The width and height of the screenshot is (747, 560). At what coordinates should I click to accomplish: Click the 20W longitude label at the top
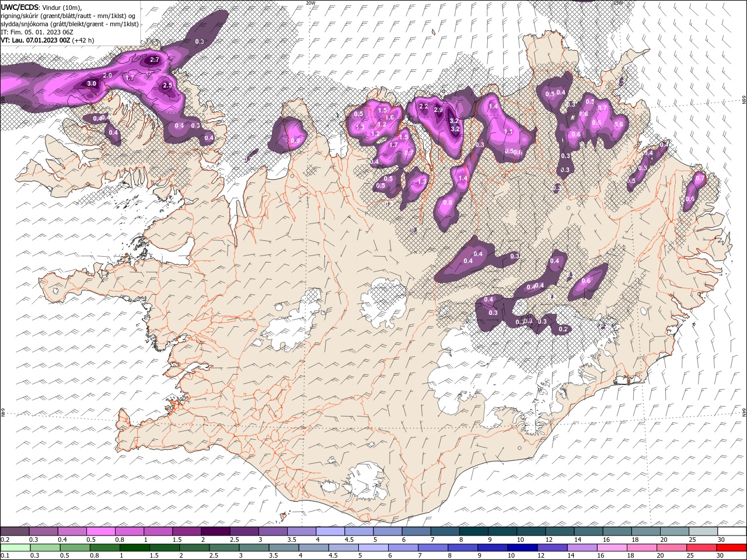(x=310, y=3)
